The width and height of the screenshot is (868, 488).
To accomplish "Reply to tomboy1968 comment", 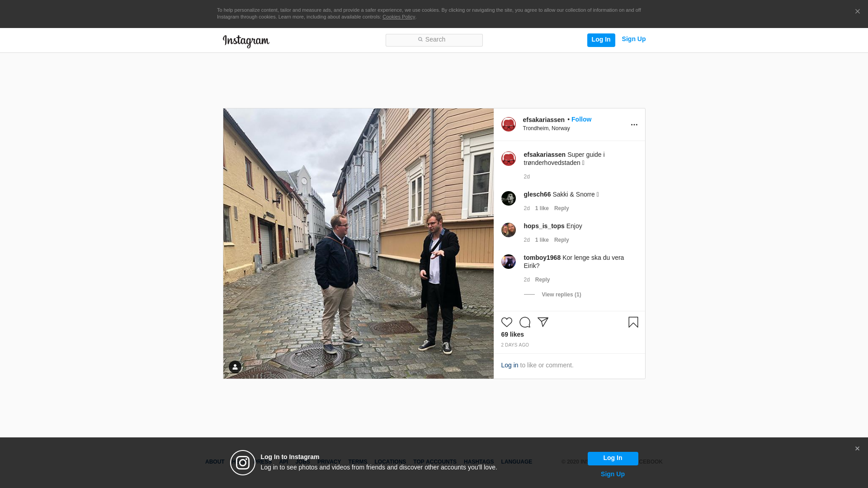I will click(x=542, y=280).
